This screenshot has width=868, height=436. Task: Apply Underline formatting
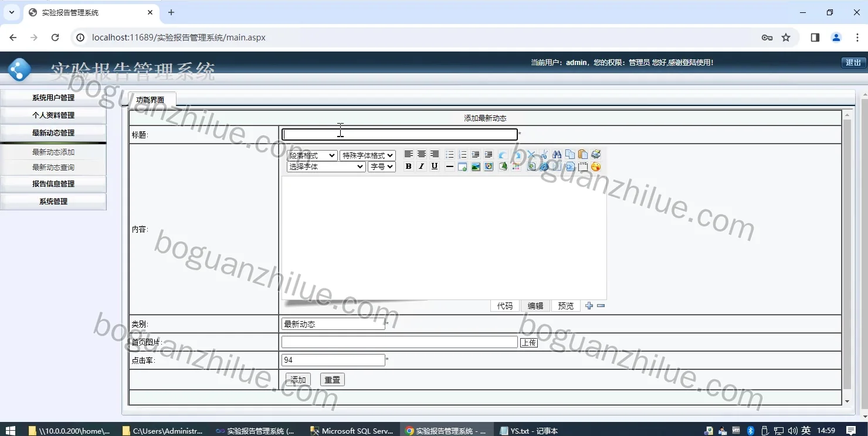tap(435, 166)
